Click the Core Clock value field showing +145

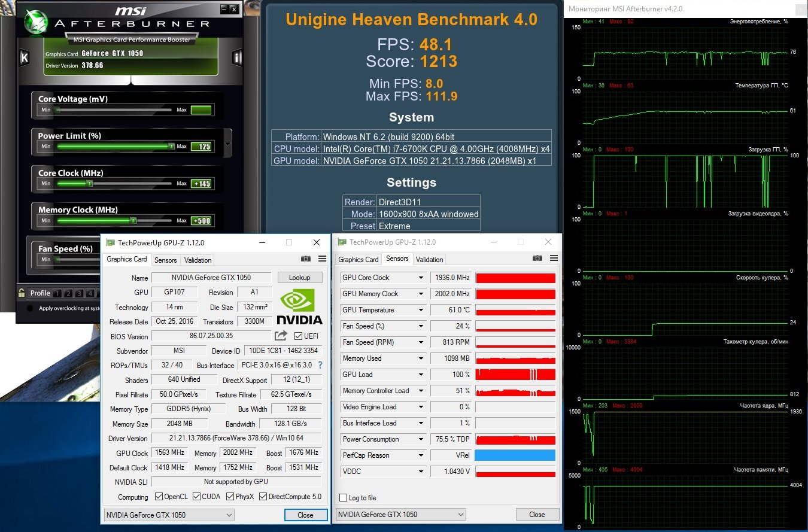(201, 184)
